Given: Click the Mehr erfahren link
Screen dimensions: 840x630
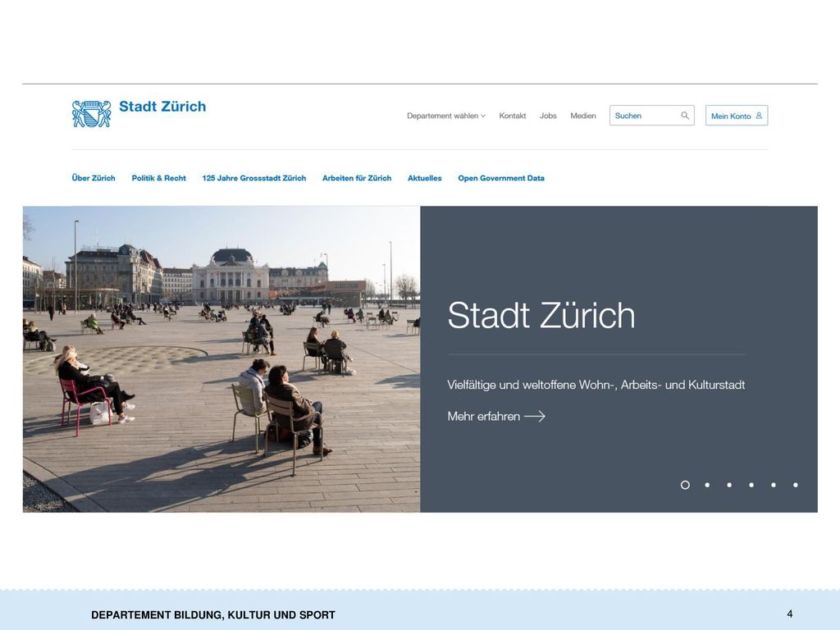Looking at the screenshot, I should [496, 416].
